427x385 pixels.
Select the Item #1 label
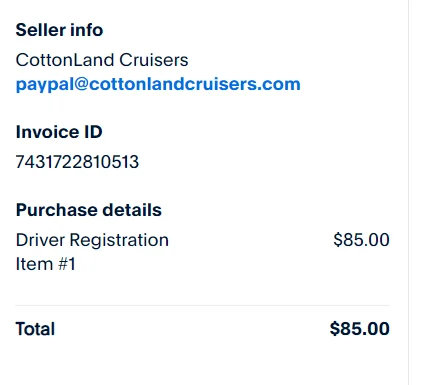(x=46, y=264)
